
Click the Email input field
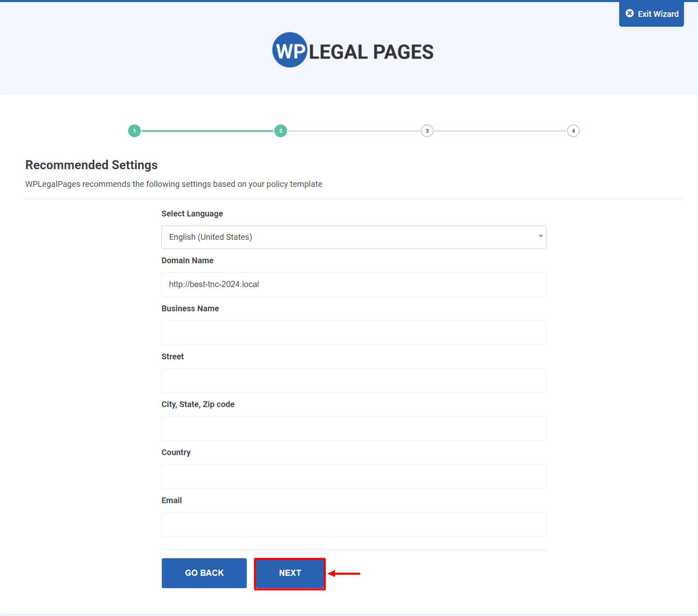click(354, 524)
